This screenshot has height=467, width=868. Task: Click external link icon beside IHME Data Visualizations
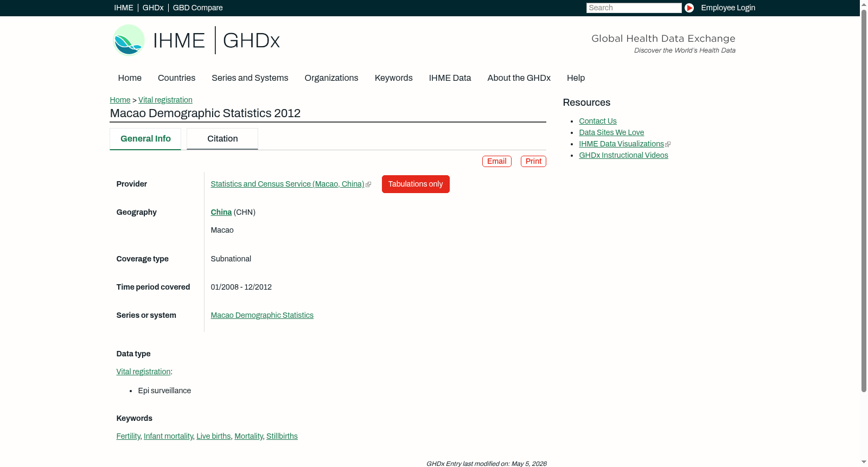point(668,144)
